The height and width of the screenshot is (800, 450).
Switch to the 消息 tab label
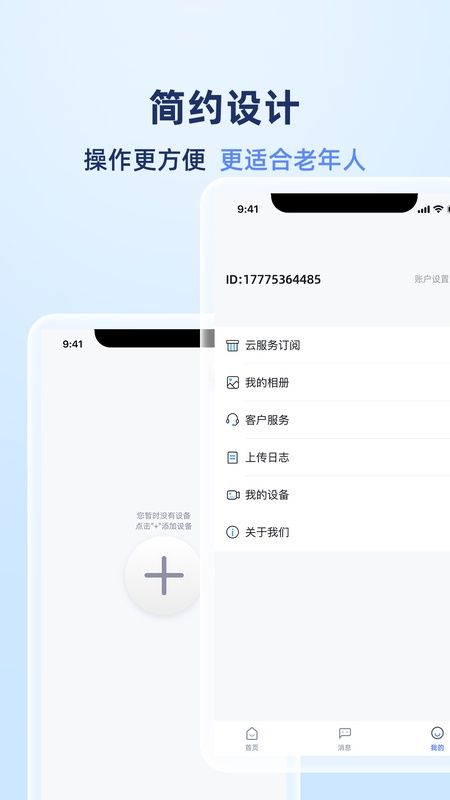pos(344,747)
